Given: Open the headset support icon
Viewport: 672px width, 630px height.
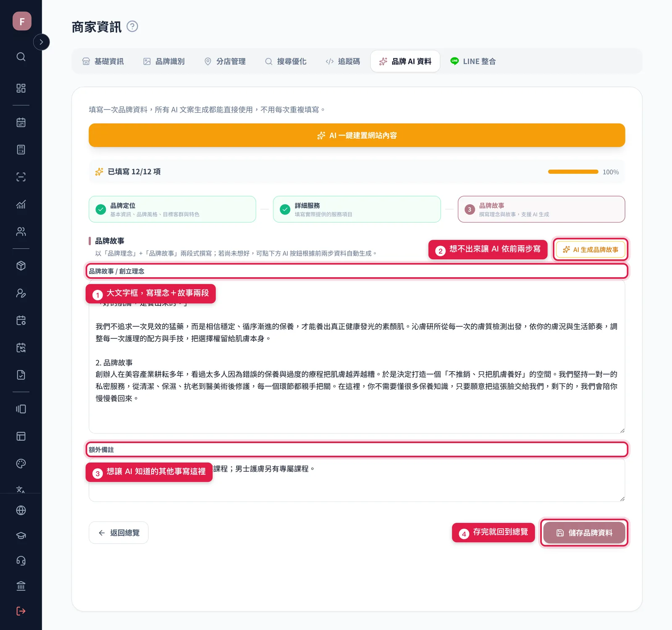Looking at the screenshot, I should [x=21, y=561].
